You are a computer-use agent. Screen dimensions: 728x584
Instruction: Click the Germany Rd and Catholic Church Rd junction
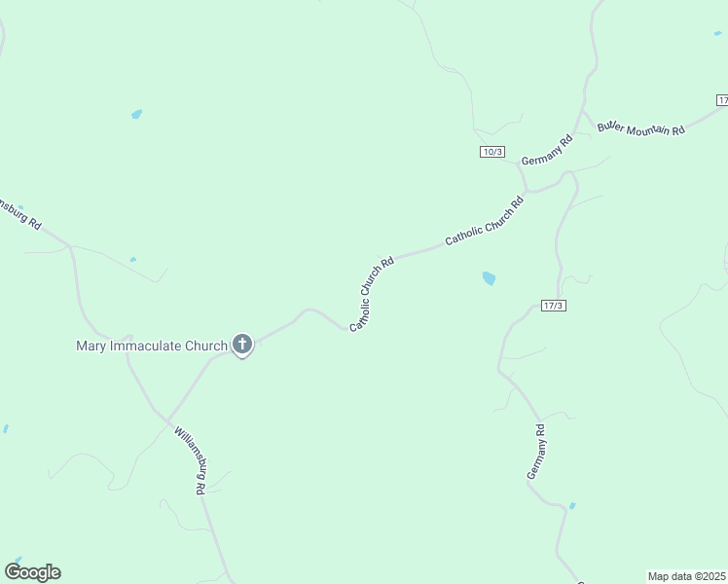[527, 191]
